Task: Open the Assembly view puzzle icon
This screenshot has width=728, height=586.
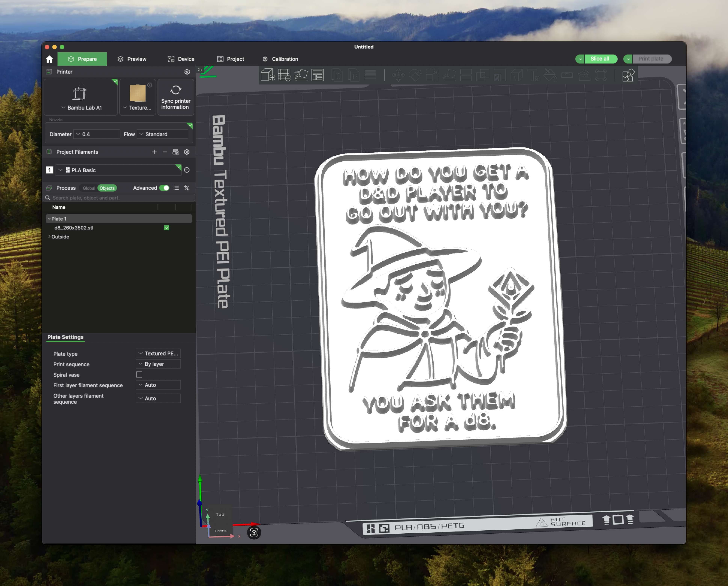Action: [628, 75]
